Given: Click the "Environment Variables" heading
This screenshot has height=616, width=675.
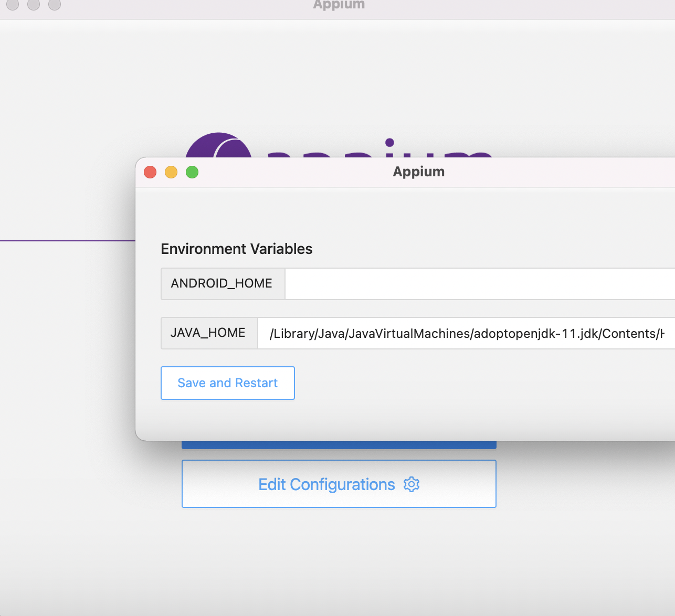Looking at the screenshot, I should coord(237,249).
